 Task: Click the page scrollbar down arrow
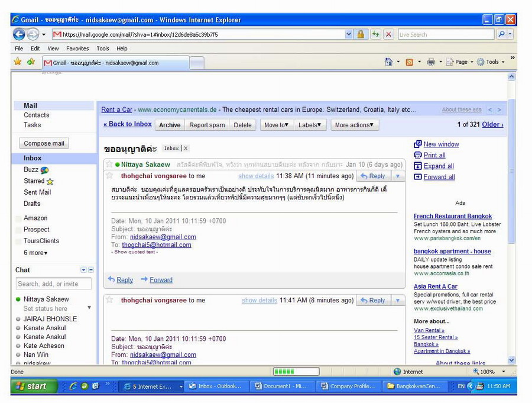512,360
